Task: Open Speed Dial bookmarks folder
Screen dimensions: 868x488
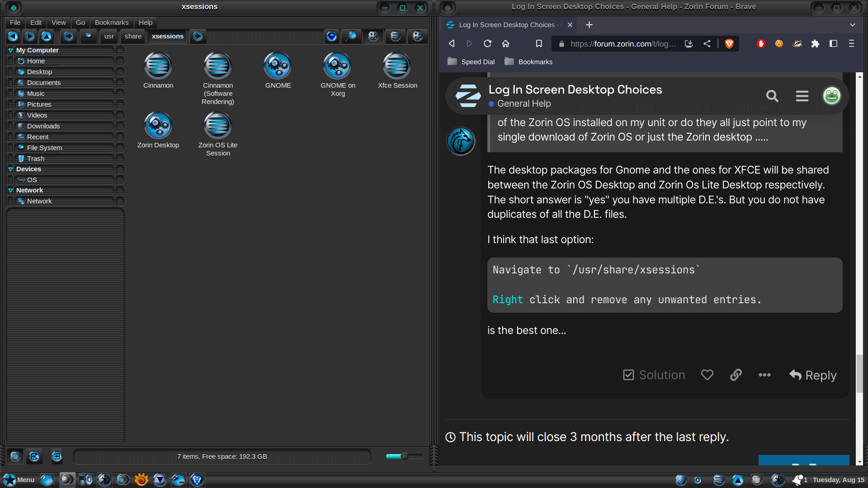Action: 471,62
